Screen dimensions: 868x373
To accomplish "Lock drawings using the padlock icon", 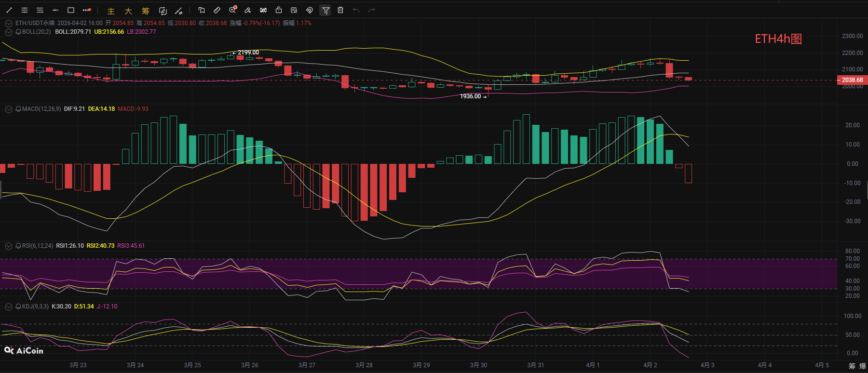I will (279, 10).
